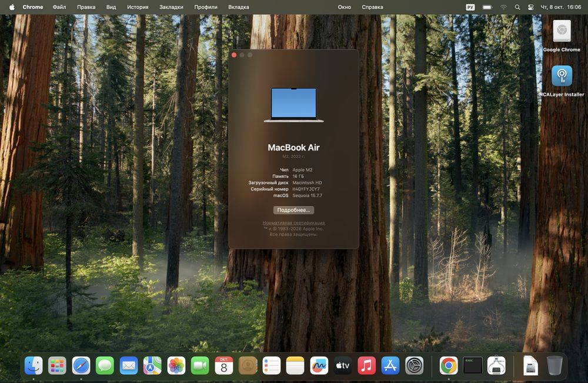Click the Apple M2 chip value
This screenshot has height=383, width=588.
pyautogui.click(x=302, y=170)
